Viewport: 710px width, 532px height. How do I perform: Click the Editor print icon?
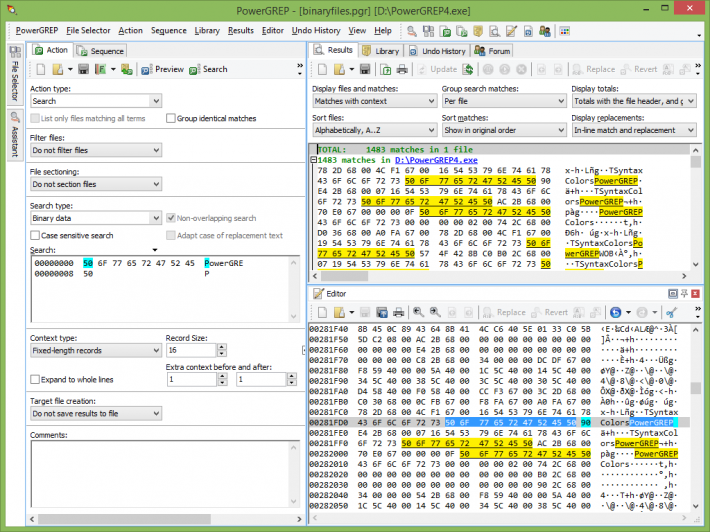point(398,312)
